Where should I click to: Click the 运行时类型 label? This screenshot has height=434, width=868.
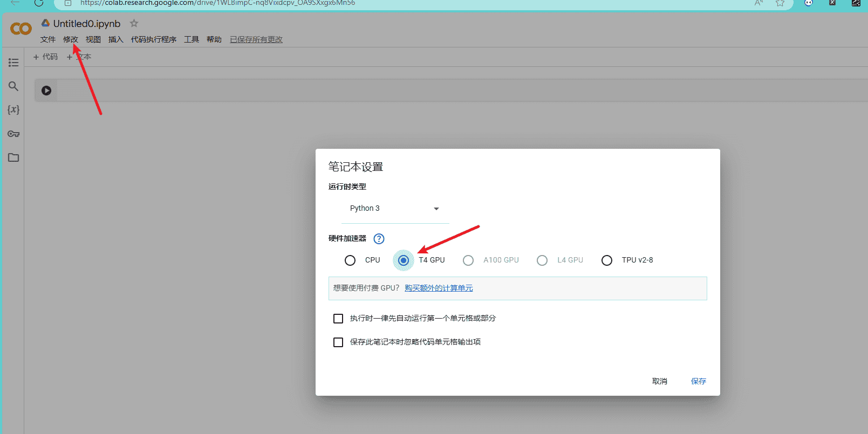pos(347,187)
